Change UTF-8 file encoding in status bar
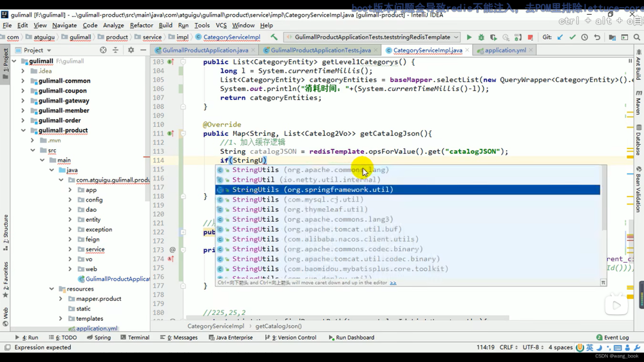The width and height of the screenshot is (644, 362). click(x=533, y=348)
